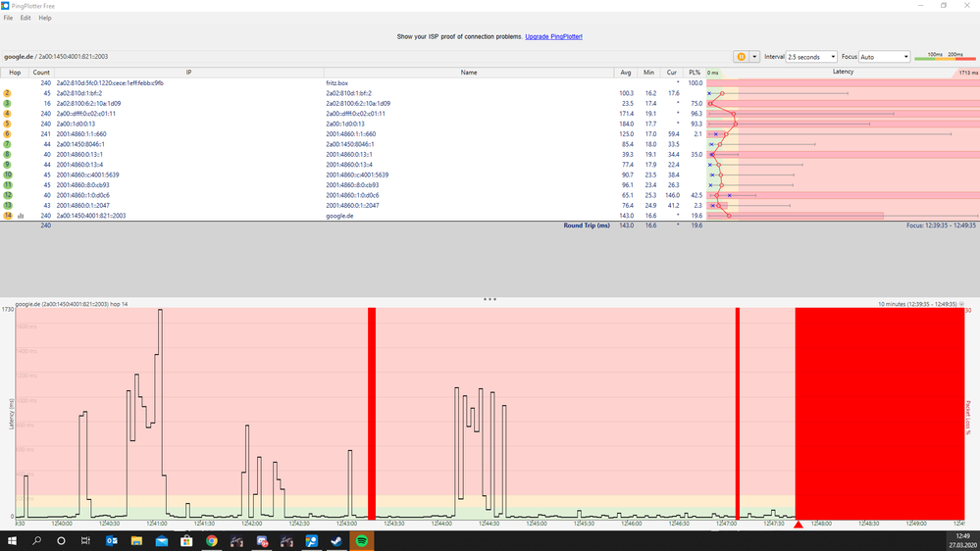
Task: Click IP 2001:4860:1:1::660 in hop 6
Action: coord(81,134)
